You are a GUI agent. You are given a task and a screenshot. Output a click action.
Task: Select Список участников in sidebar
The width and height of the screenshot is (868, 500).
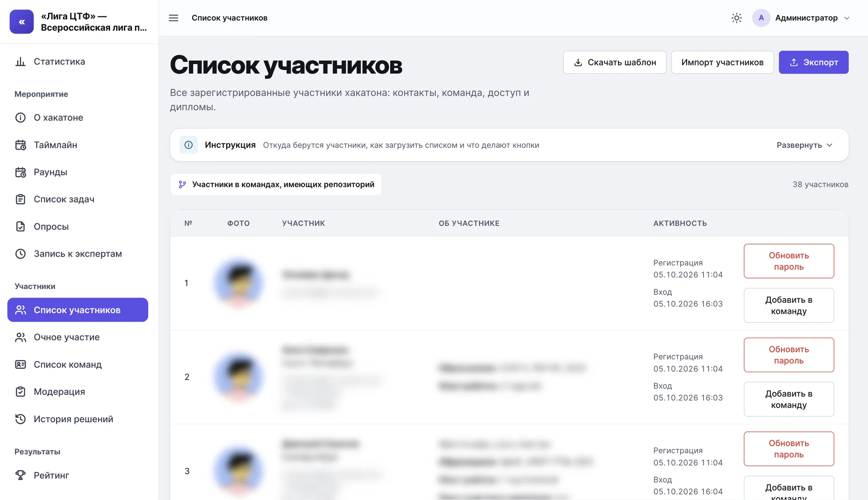78,310
